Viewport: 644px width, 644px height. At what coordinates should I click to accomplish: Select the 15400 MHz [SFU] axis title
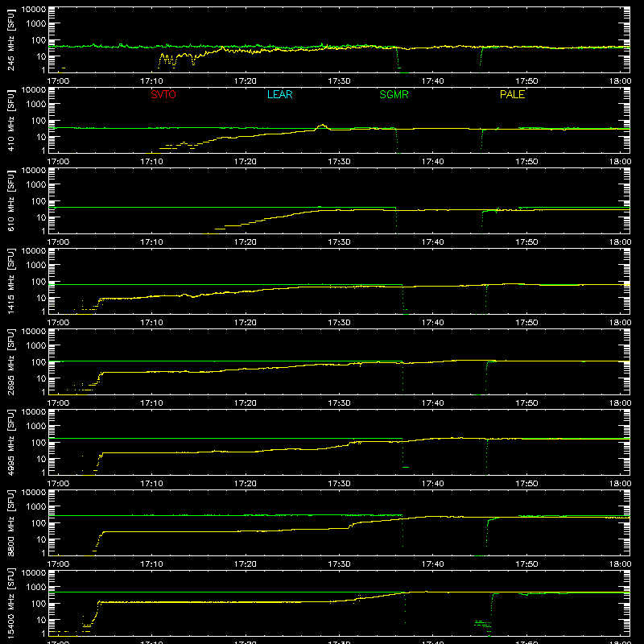tap(11, 603)
